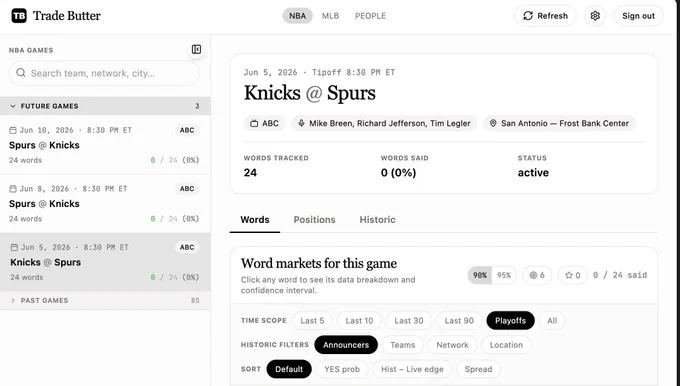Image resolution: width=680 pixels, height=386 pixels.
Task: Set time scope to Last 30
Action: tap(409, 321)
